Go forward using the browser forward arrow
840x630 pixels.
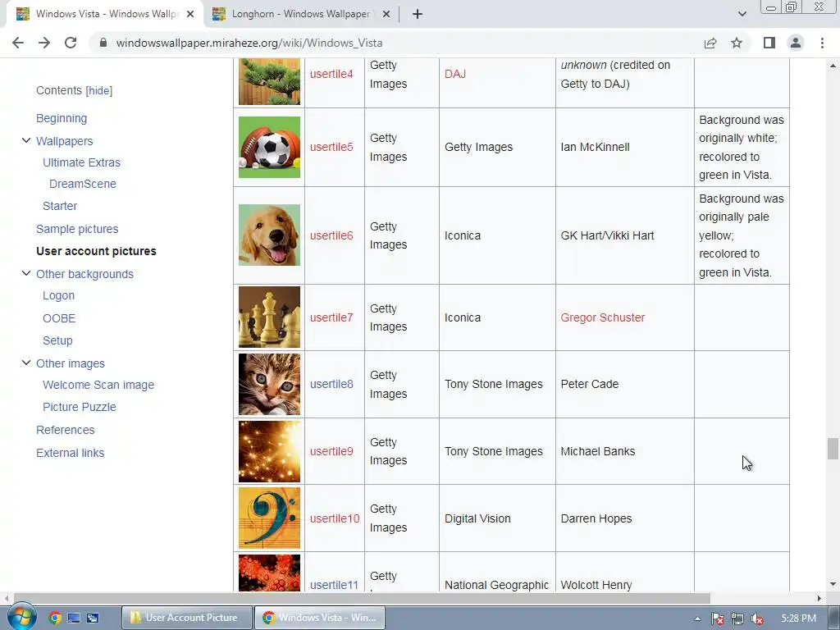click(44, 43)
